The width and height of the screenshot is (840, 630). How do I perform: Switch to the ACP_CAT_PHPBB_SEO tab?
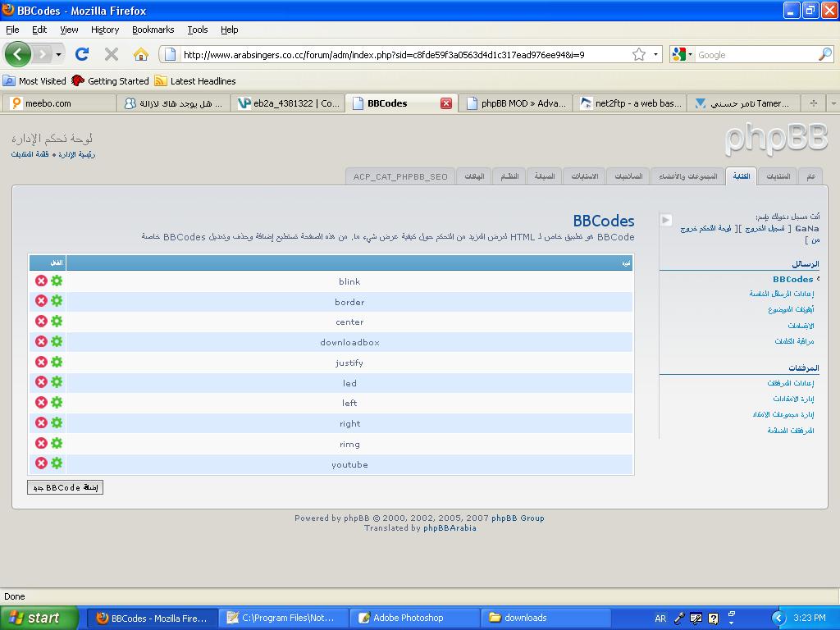(400, 176)
